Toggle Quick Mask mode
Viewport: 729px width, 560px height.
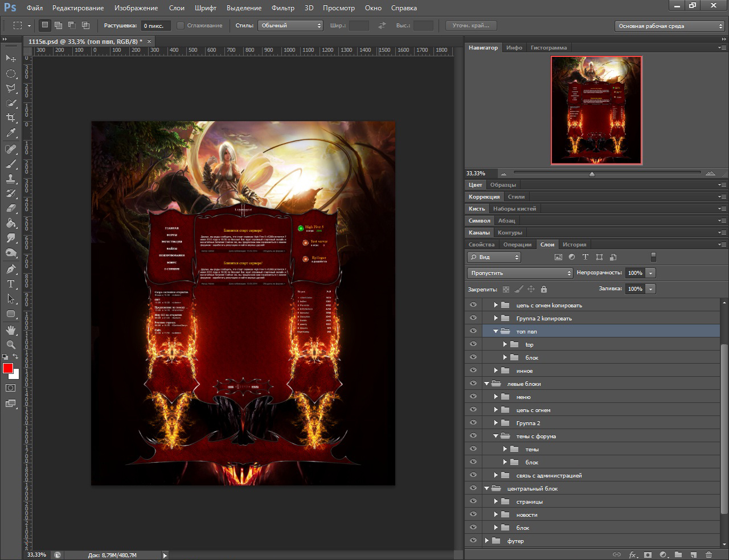tap(11, 388)
